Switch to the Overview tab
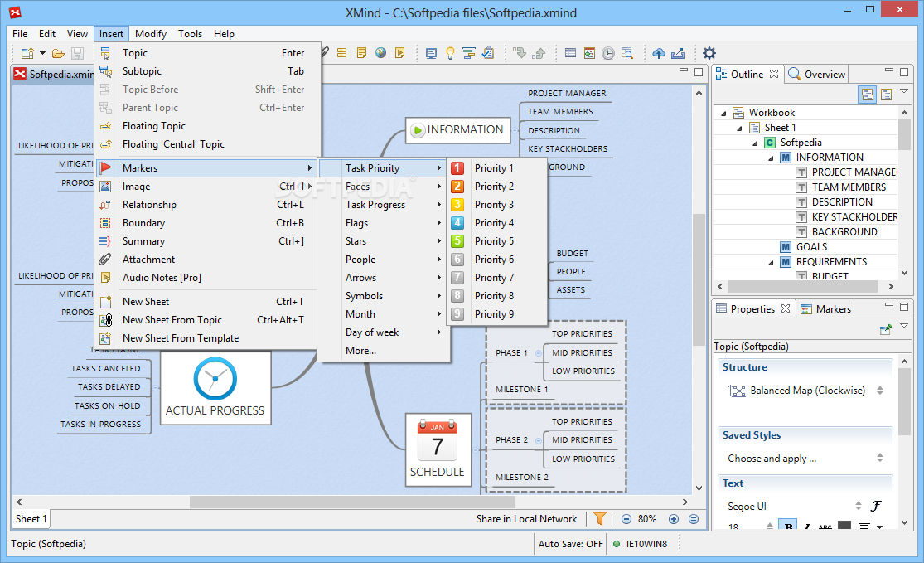 coord(817,75)
